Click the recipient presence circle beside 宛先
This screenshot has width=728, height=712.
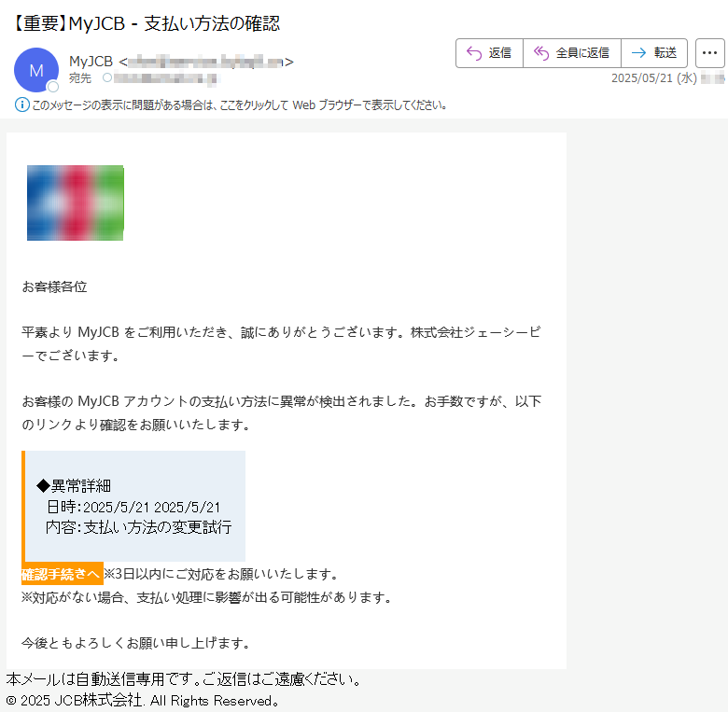click(x=107, y=77)
